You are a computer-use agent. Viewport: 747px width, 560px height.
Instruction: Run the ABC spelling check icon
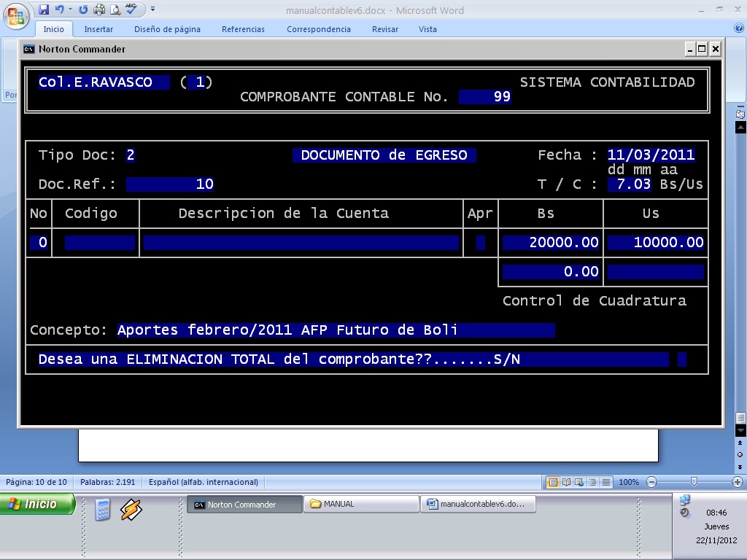(131, 9)
